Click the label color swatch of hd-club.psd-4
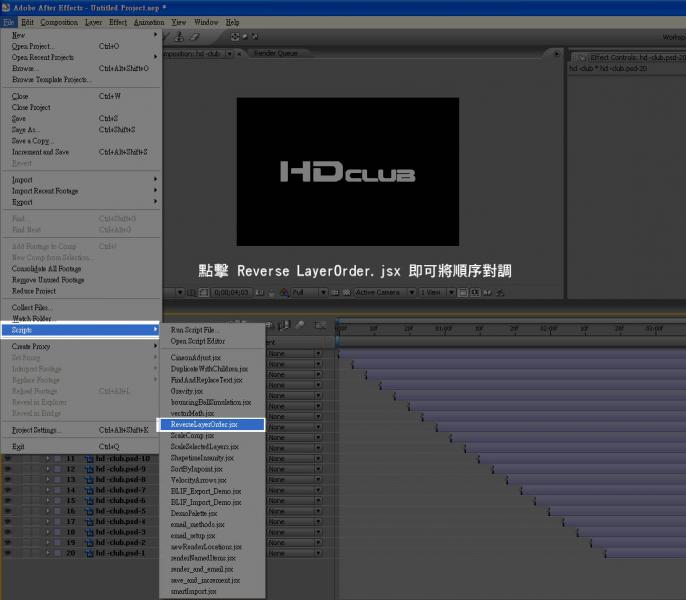The image size is (686, 600). click(x=58, y=521)
